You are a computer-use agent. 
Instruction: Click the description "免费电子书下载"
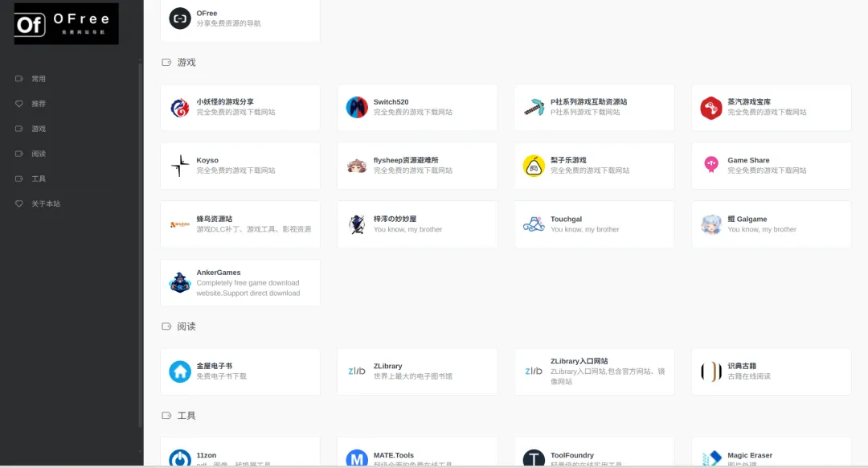222,376
